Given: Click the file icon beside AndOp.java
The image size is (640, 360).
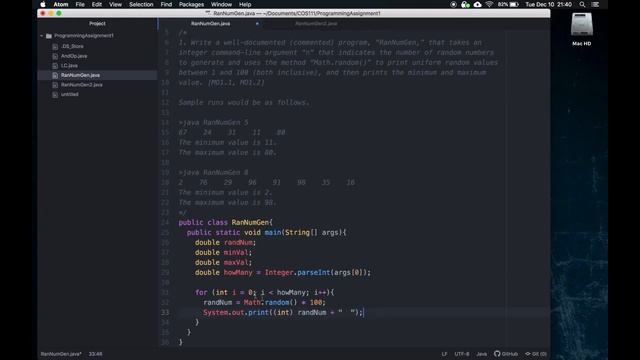Looking at the screenshot, I should [55, 56].
